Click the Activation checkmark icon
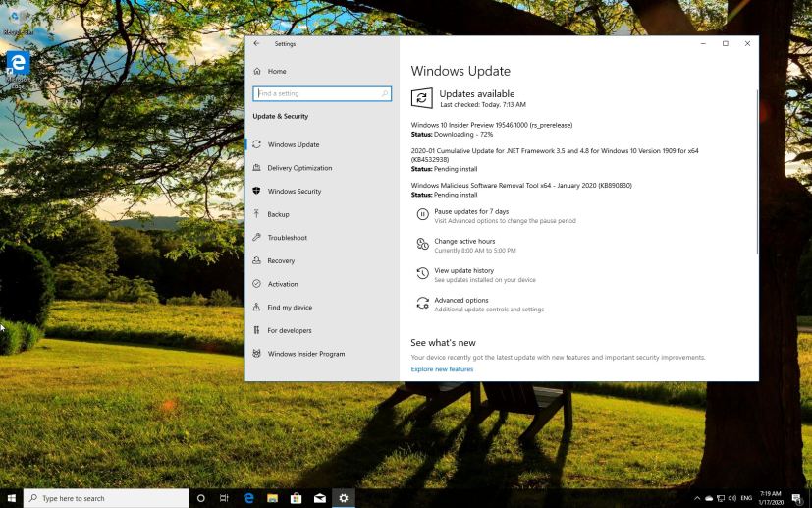This screenshot has width=812, height=508. click(x=257, y=284)
